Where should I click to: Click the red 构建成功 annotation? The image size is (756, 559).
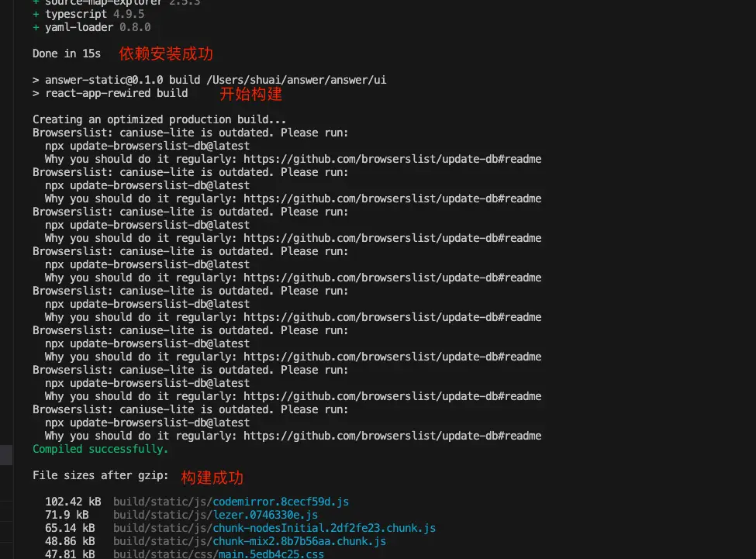tap(212, 478)
